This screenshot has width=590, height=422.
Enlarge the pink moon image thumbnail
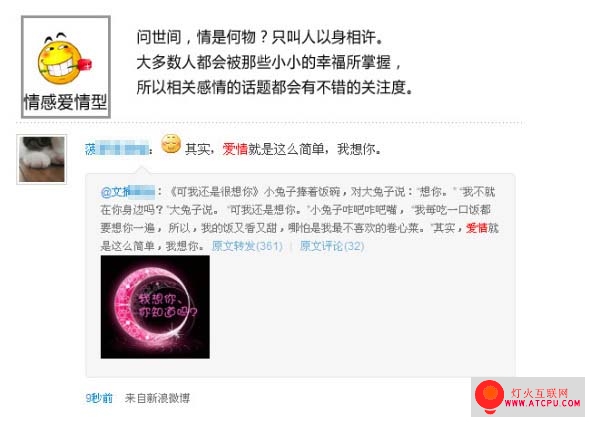click(155, 307)
